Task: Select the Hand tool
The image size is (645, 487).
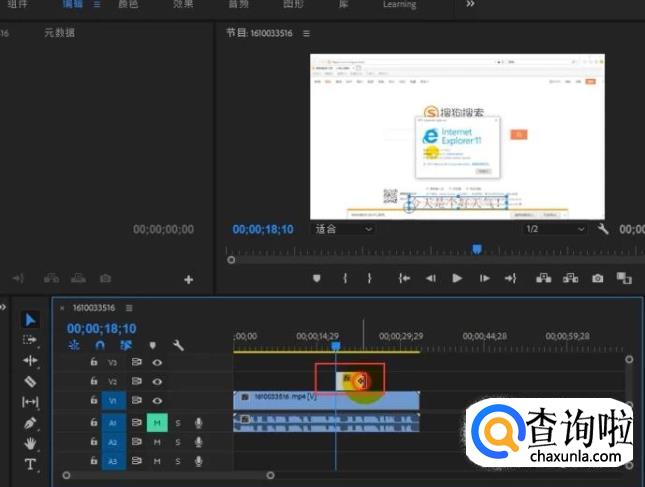Action: click(x=30, y=443)
